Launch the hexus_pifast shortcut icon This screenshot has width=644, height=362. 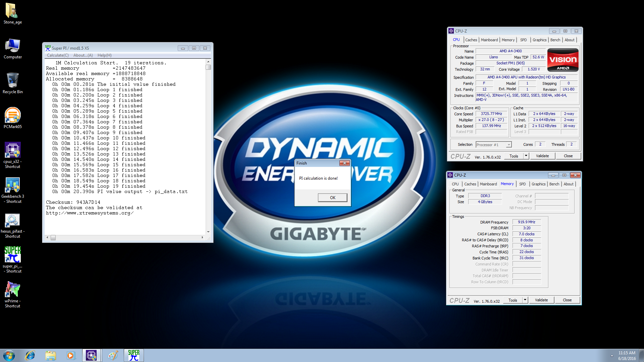point(12,225)
